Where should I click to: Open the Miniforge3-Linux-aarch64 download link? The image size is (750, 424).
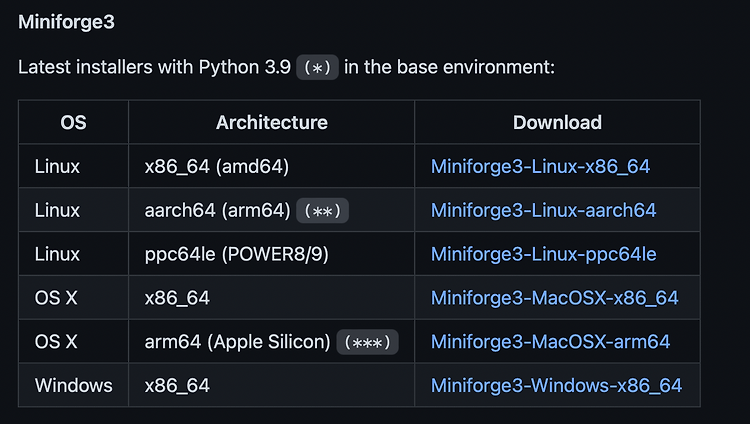(x=543, y=211)
